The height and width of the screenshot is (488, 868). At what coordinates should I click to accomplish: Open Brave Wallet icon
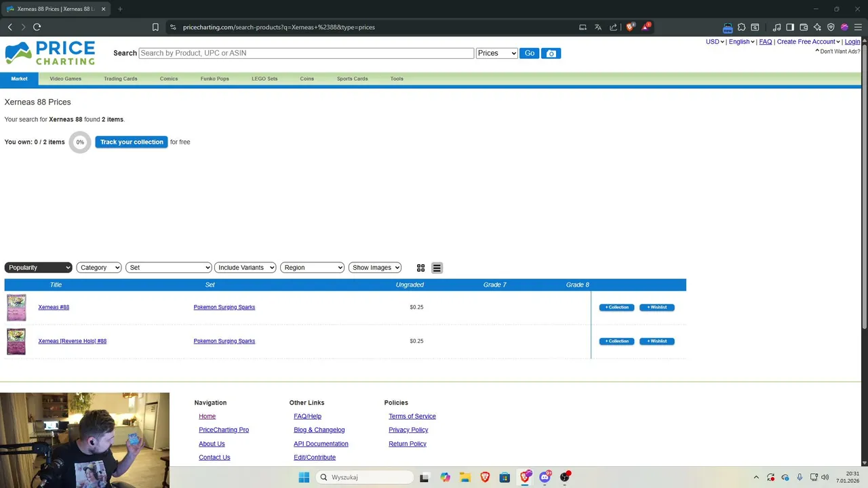point(804,27)
